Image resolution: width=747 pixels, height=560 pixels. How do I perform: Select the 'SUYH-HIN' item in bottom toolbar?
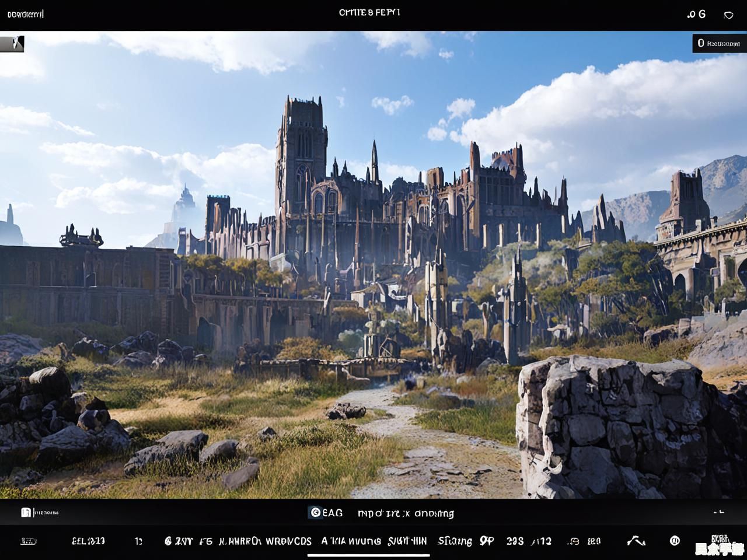coord(407,541)
